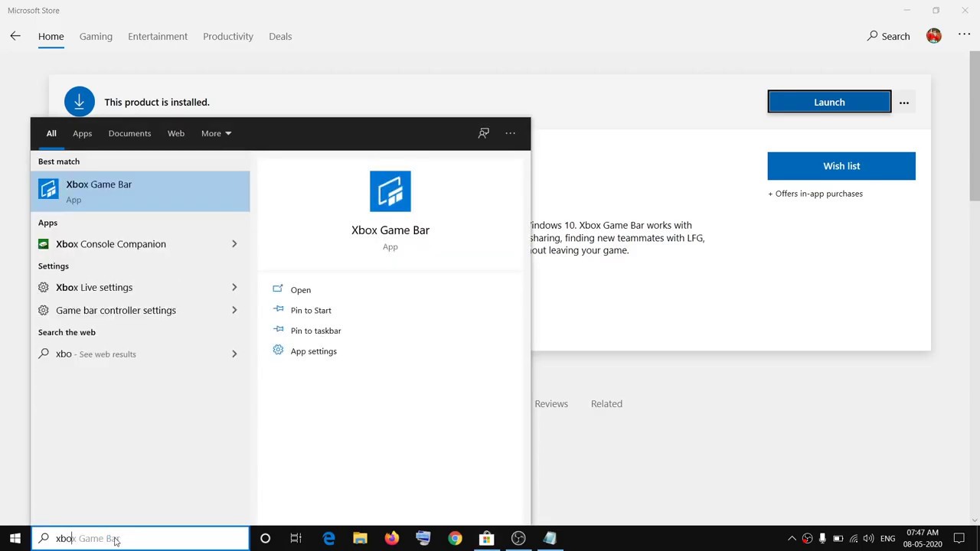Click search feedback icon in search panel
This screenshot has width=980, height=551.
484,133
